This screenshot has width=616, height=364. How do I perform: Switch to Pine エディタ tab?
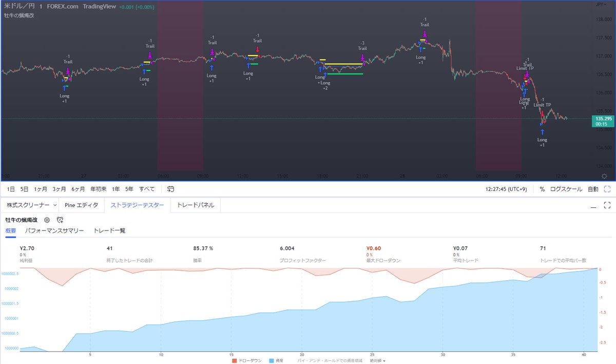[x=81, y=205]
